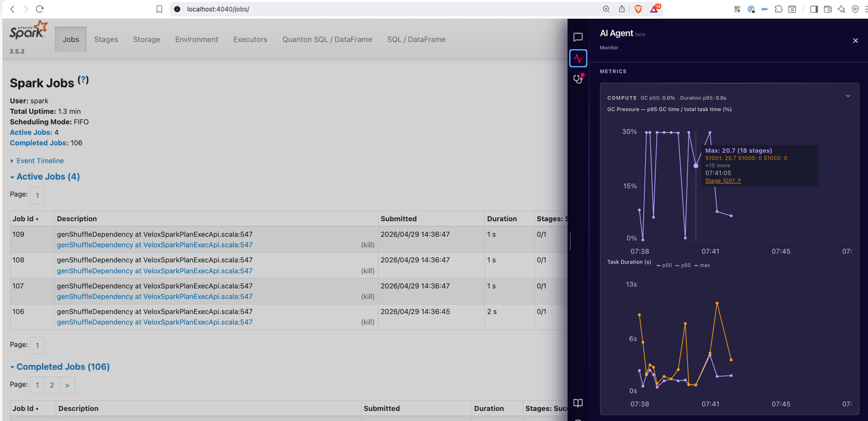868x421 pixels.
Task: Open the Spark Jobs help (?) link
Action: [83, 80]
